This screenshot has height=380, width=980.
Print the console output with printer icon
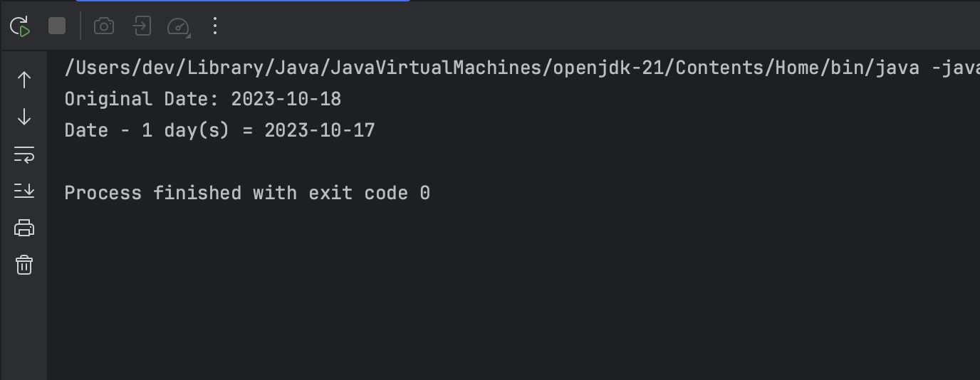coord(24,228)
